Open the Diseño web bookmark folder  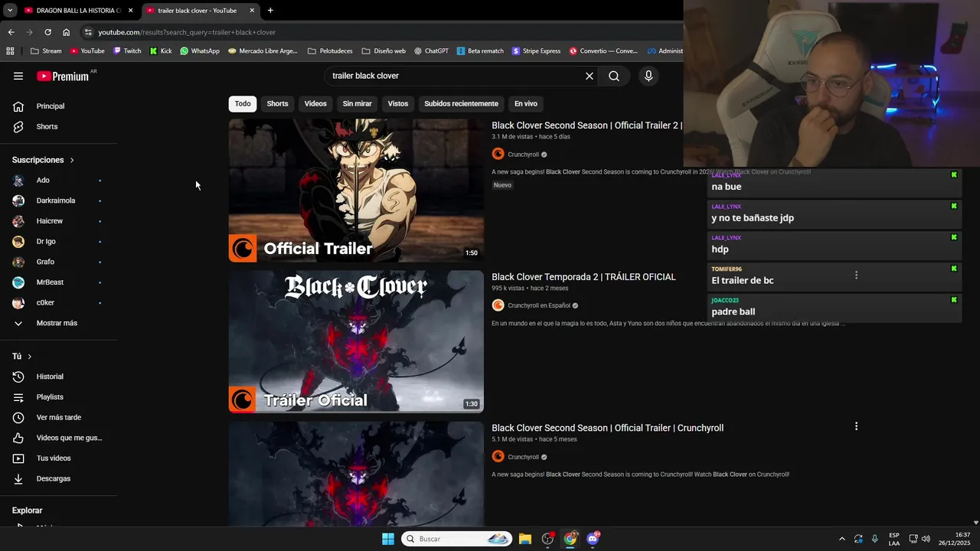point(384,51)
